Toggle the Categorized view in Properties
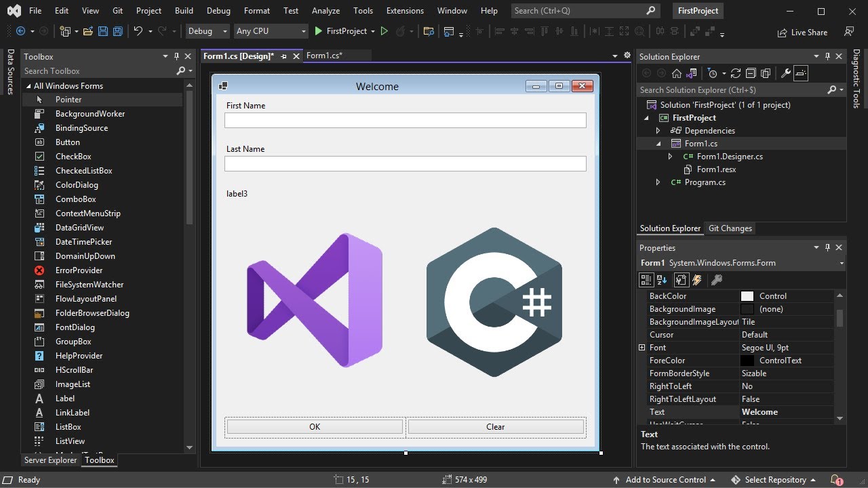This screenshot has width=868, height=488. [646, 280]
